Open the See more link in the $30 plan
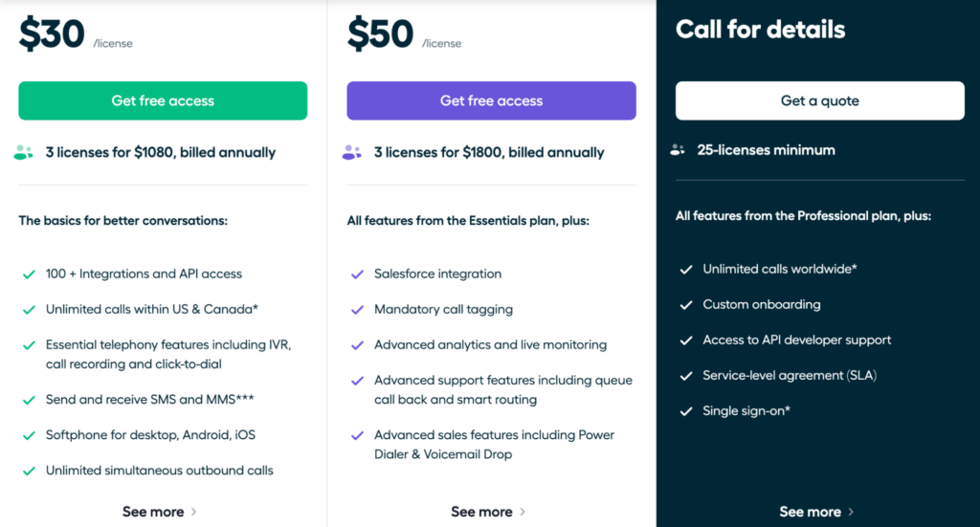The image size is (980, 527). 153,512
